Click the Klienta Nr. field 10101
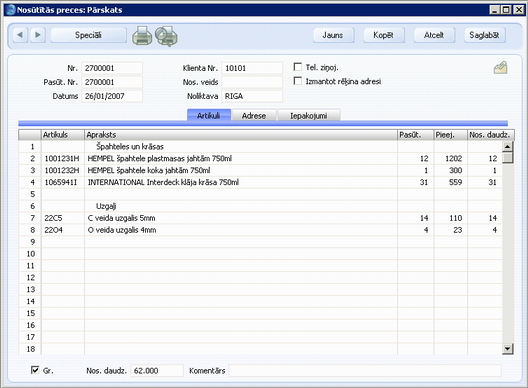 [x=252, y=68]
